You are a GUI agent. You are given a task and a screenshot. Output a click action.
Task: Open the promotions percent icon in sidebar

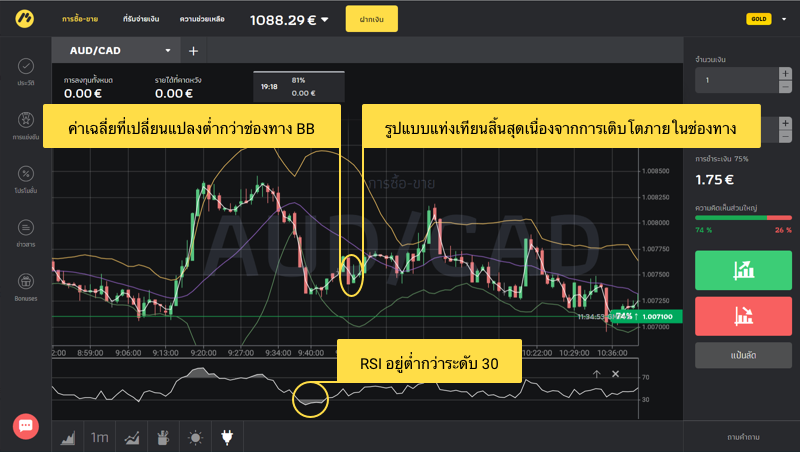pyautogui.click(x=25, y=174)
